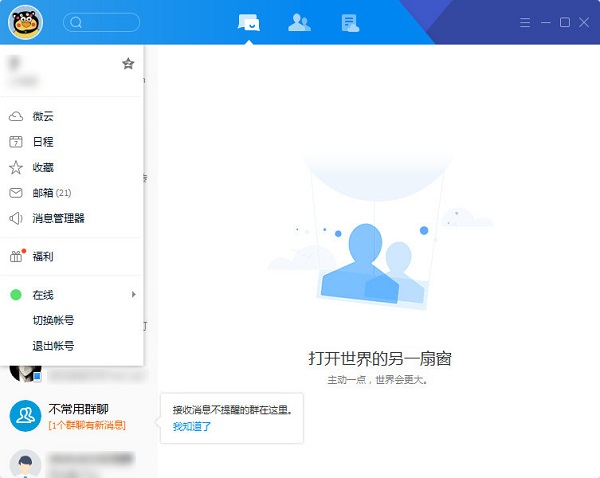The width and height of the screenshot is (600, 478).
Task: Dismiss the tooltip via 我知道了 link
Action: 192,427
